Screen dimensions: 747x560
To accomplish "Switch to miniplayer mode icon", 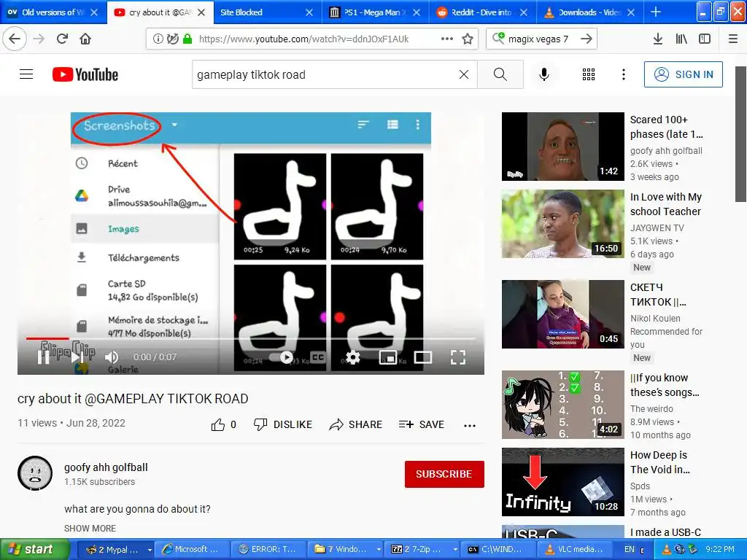I will (x=388, y=357).
